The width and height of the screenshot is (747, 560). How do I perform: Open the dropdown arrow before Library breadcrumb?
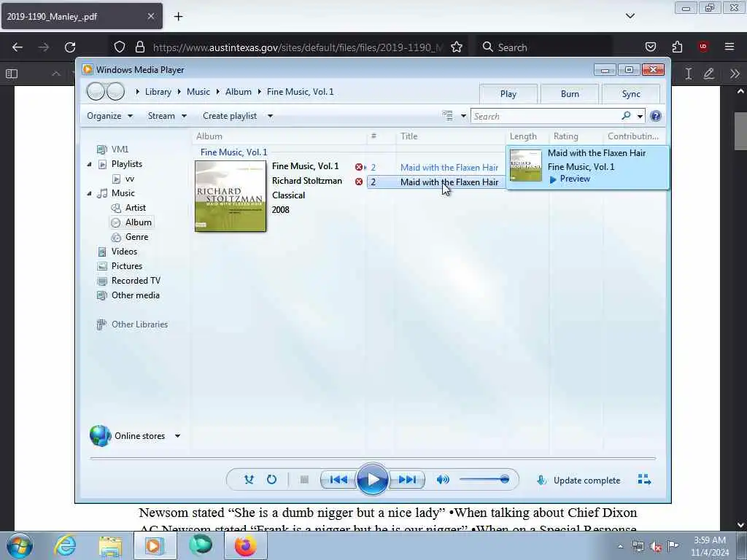pos(137,92)
